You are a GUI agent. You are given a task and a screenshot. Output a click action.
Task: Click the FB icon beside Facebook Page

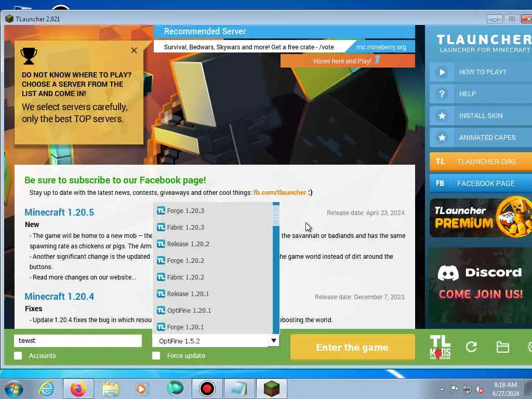click(x=440, y=183)
